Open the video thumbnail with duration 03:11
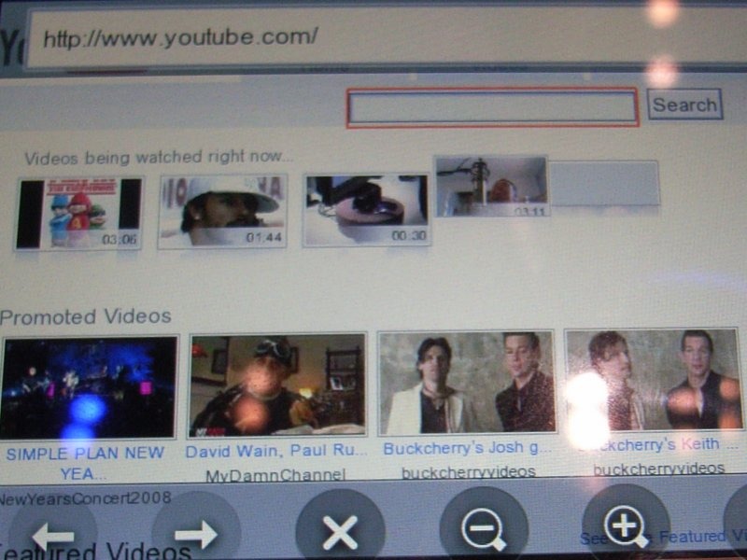Image resolution: width=747 pixels, height=560 pixels. (x=492, y=186)
